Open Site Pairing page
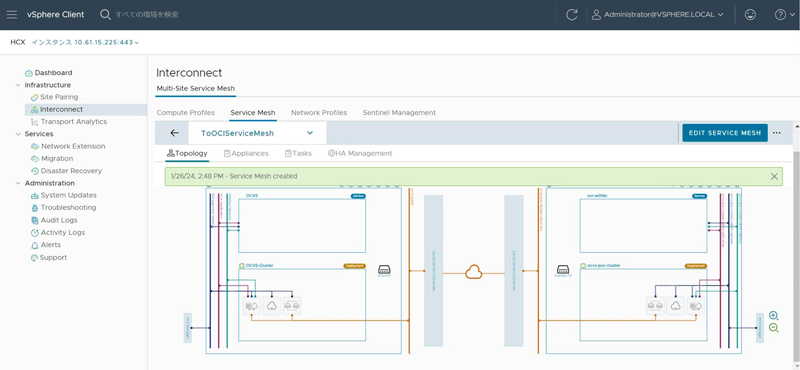The height and width of the screenshot is (370, 800). 59,97
